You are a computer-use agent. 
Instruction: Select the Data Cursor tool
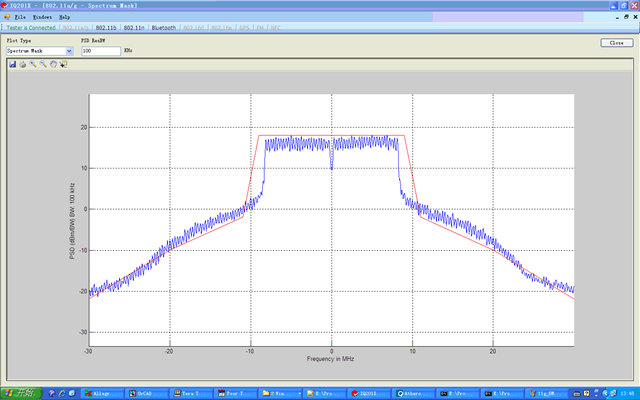(x=63, y=64)
